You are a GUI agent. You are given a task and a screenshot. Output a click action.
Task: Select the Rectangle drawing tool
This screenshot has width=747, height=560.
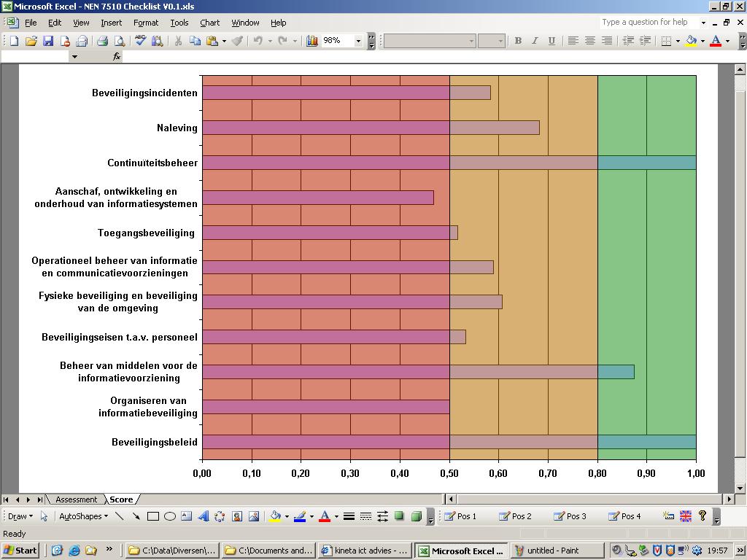tap(153, 516)
